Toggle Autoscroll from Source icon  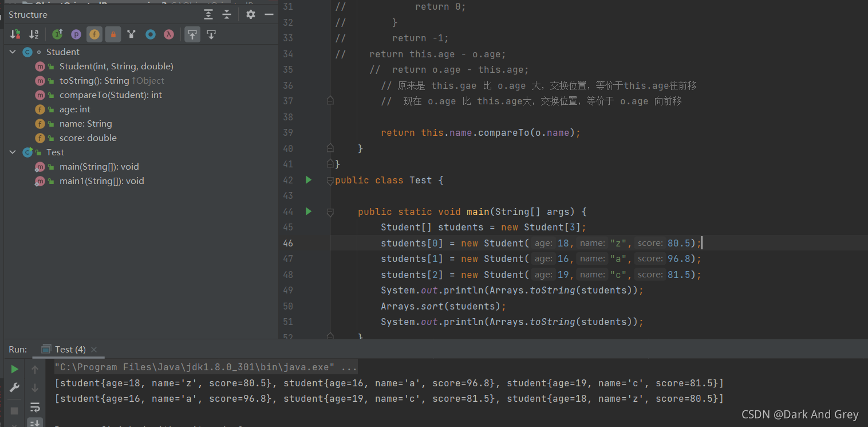pyautogui.click(x=211, y=34)
